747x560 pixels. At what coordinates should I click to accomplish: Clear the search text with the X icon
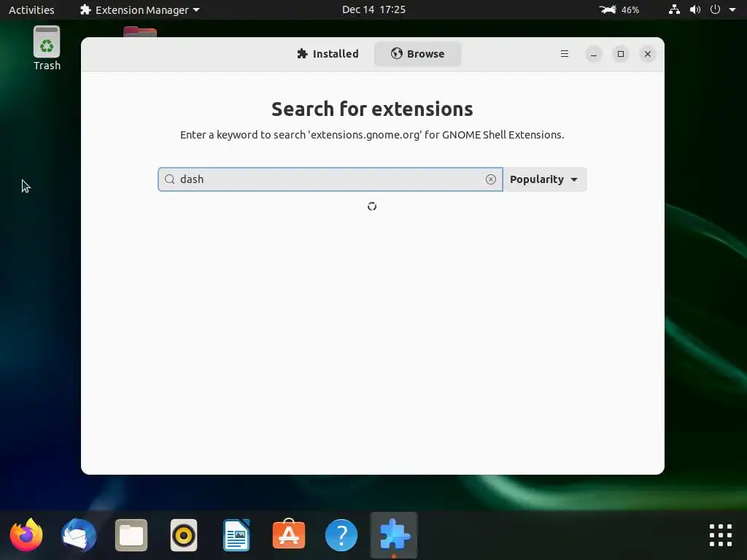(x=491, y=179)
